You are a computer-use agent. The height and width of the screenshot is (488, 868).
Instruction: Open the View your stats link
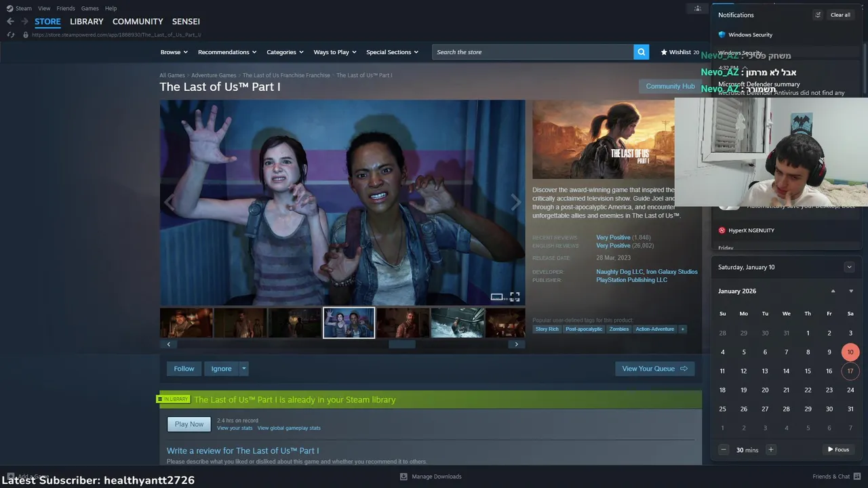(x=235, y=428)
